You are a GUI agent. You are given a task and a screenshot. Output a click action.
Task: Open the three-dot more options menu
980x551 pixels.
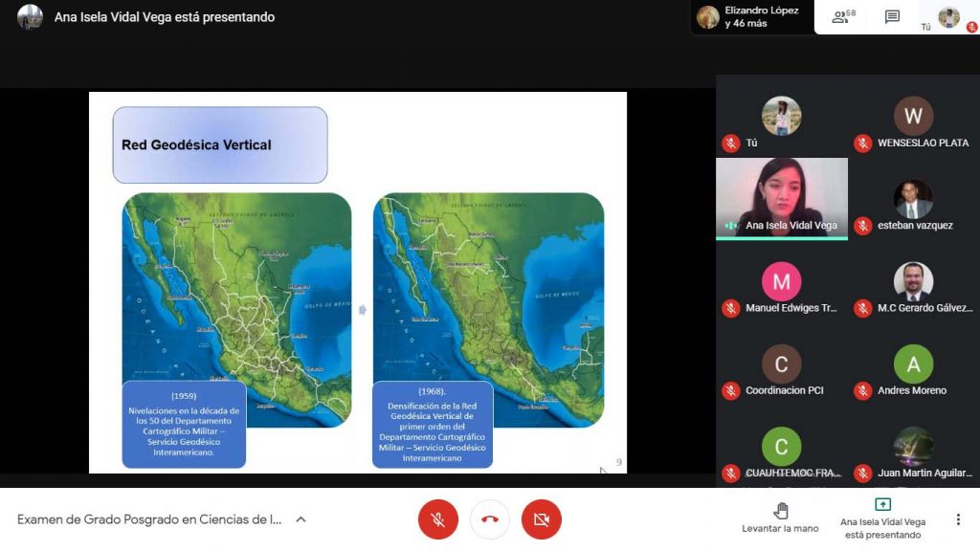tap(958, 519)
